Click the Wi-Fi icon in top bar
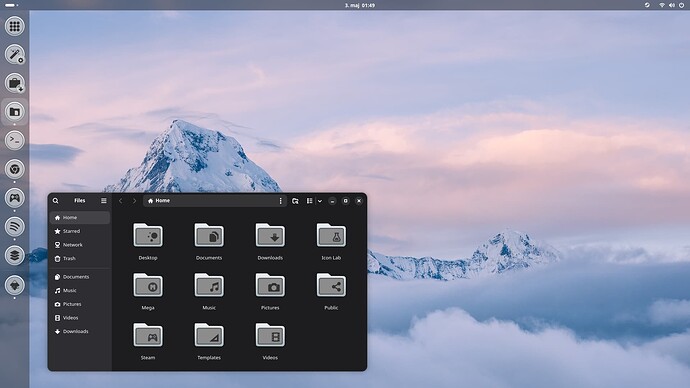 (x=661, y=5)
